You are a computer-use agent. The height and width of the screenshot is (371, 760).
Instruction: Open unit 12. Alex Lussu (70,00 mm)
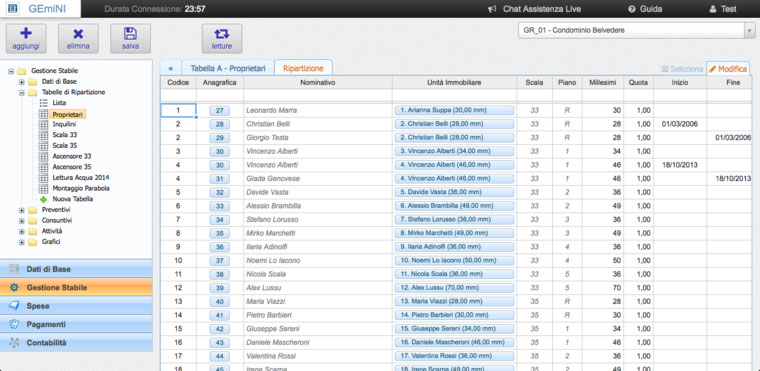(x=454, y=288)
